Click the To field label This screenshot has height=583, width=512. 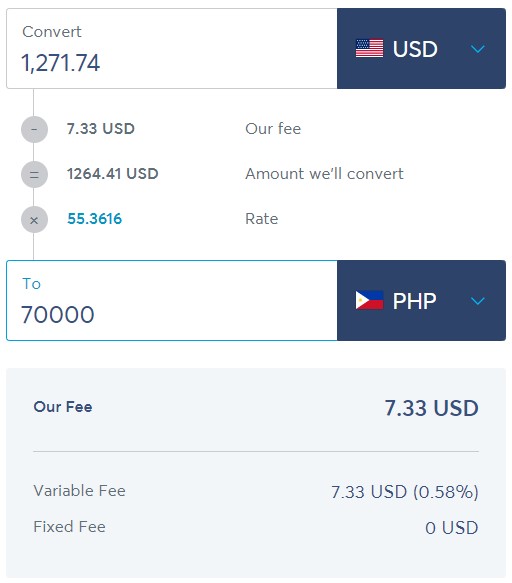click(x=31, y=284)
